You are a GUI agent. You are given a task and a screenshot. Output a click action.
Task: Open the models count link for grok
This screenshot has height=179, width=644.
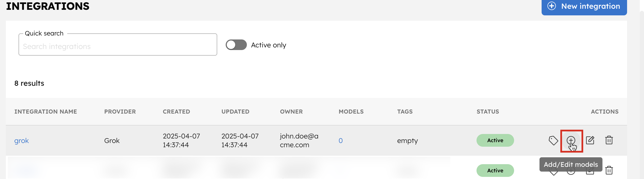point(341,141)
